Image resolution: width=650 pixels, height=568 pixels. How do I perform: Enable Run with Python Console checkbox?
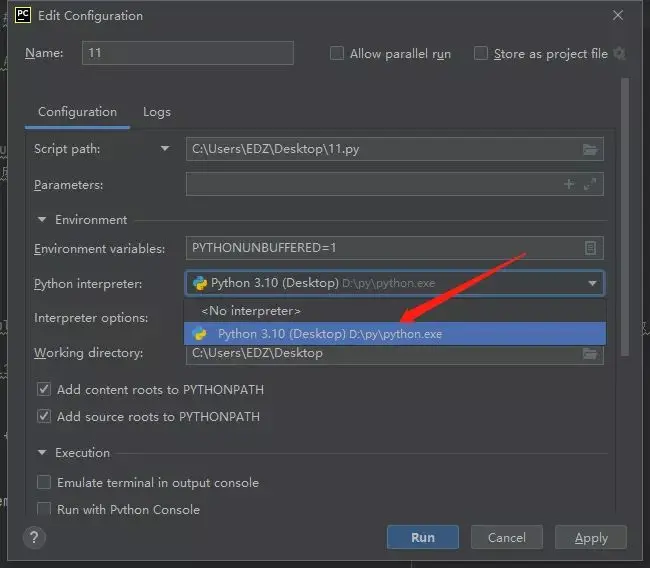tap(44, 508)
